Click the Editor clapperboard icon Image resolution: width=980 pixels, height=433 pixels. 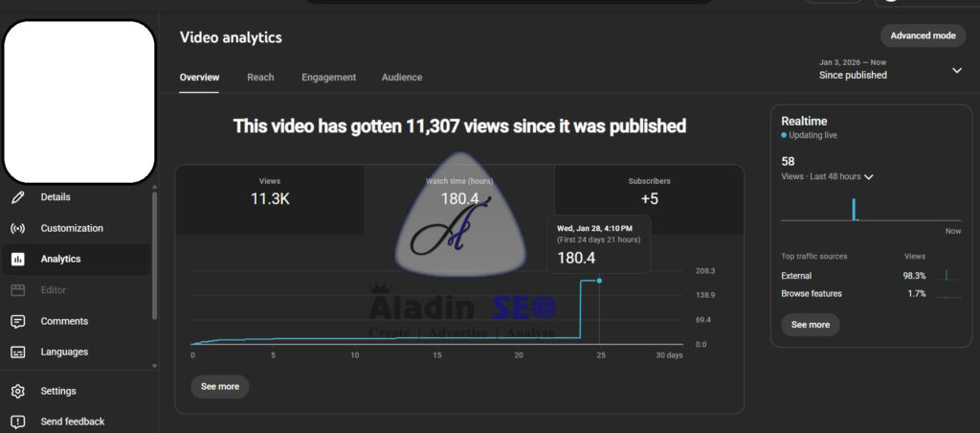coord(17,290)
